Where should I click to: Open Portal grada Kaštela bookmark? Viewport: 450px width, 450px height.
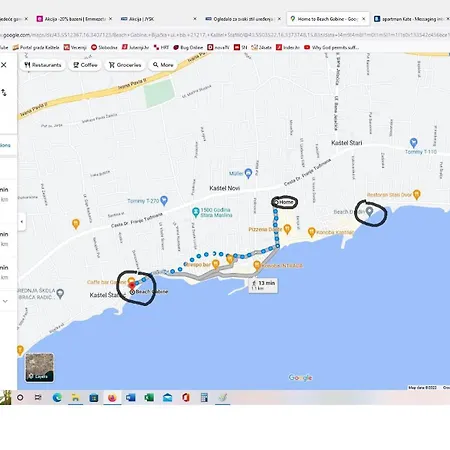(36, 47)
